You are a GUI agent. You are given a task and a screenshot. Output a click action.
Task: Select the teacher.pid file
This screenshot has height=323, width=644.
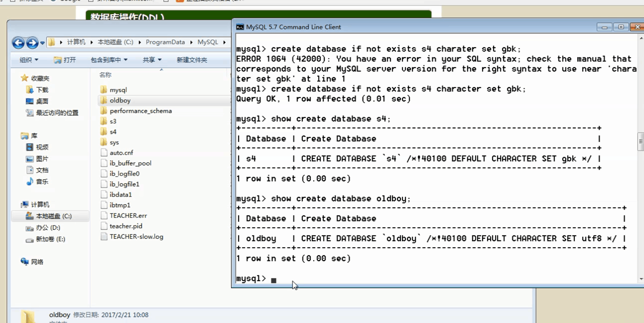click(x=126, y=226)
